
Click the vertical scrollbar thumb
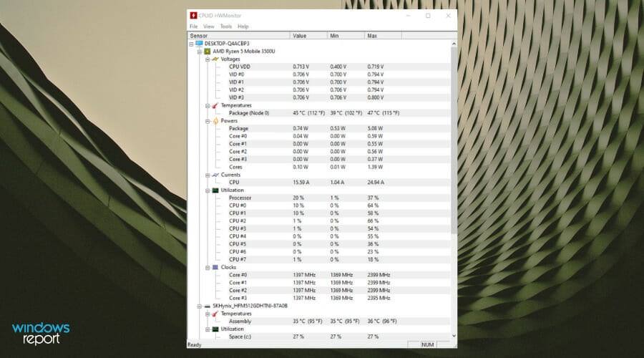pyautogui.click(x=454, y=140)
